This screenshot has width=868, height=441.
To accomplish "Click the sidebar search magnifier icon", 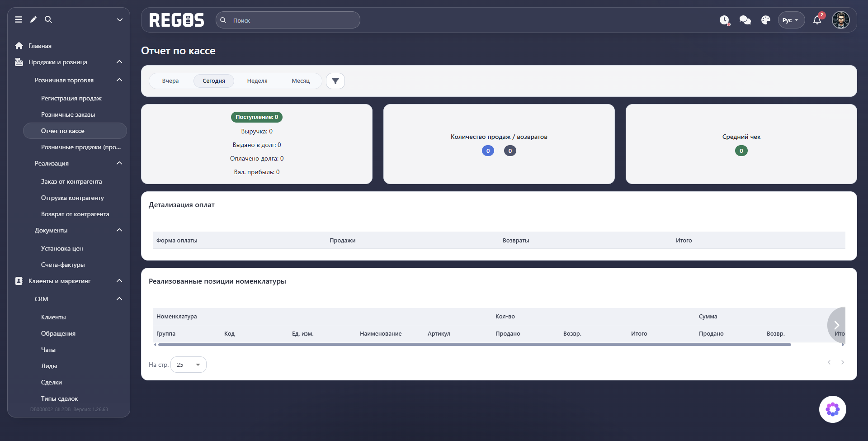I will [x=48, y=19].
